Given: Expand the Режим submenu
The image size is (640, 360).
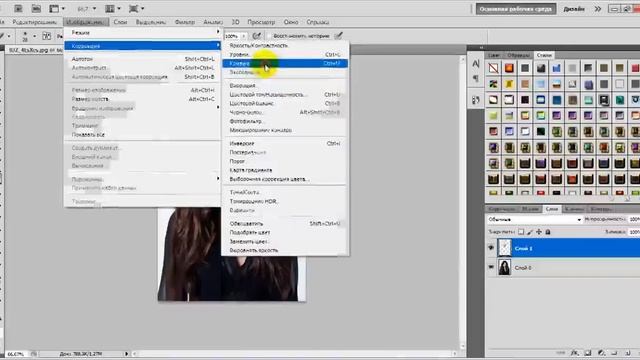Looking at the screenshot, I should 142,32.
